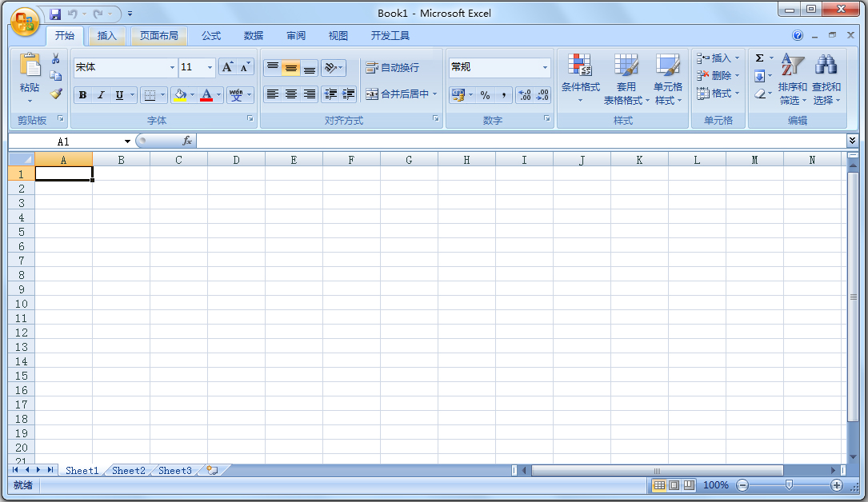868x502 pixels.
Task: Expand the formula bar chevron
Action: (852, 141)
